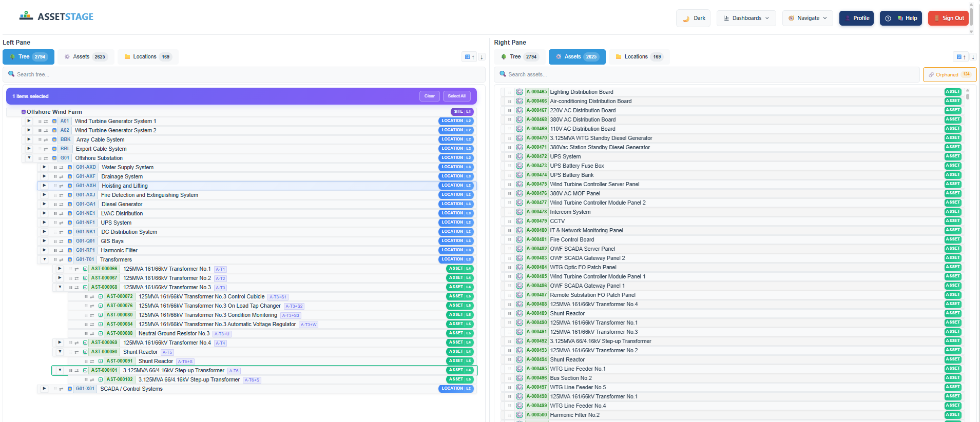
Task: Click the swap arrows icon on Export Cable System row
Action: 46,149
